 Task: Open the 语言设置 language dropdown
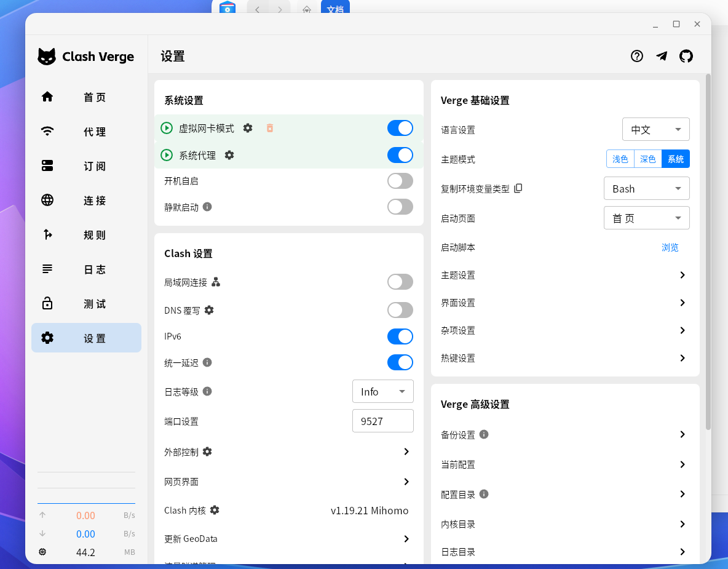pyautogui.click(x=655, y=130)
